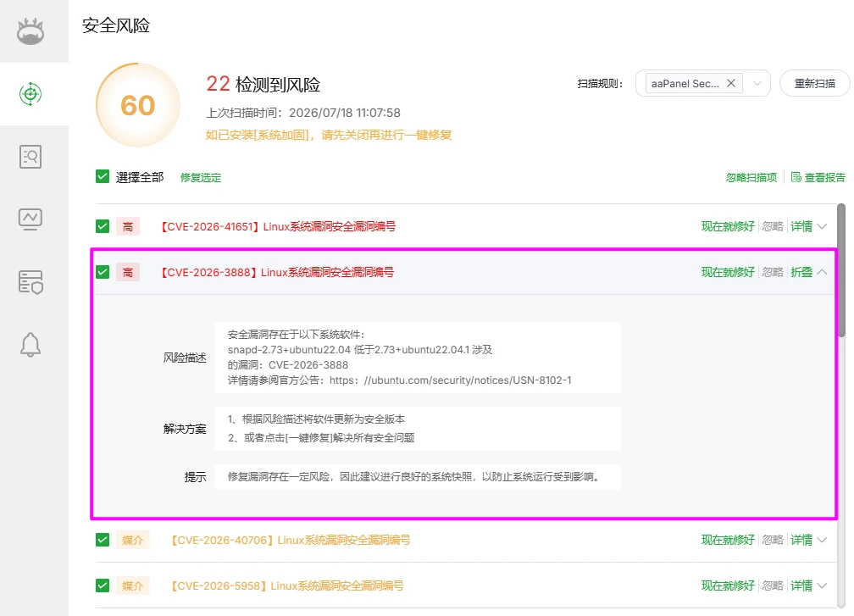Expand 详情 for CVE-2026-41651
This screenshot has height=616, width=854.
pyautogui.click(x=809, y=226)
